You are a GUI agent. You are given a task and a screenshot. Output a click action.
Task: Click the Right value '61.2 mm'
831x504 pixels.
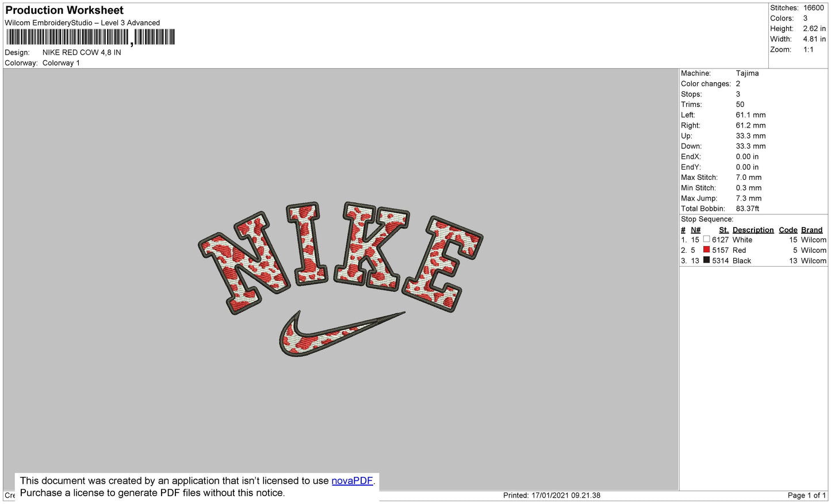[750, 125]
